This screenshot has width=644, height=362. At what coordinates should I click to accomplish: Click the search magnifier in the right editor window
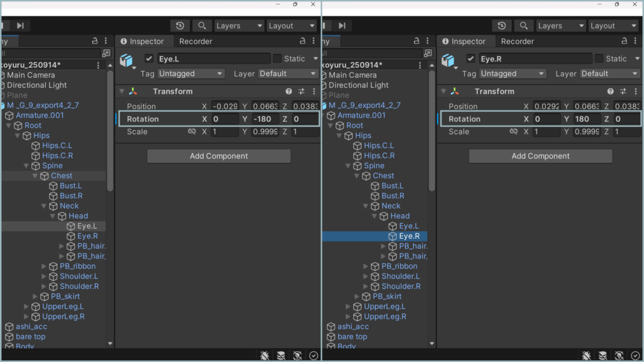click(x=523, y=26)
